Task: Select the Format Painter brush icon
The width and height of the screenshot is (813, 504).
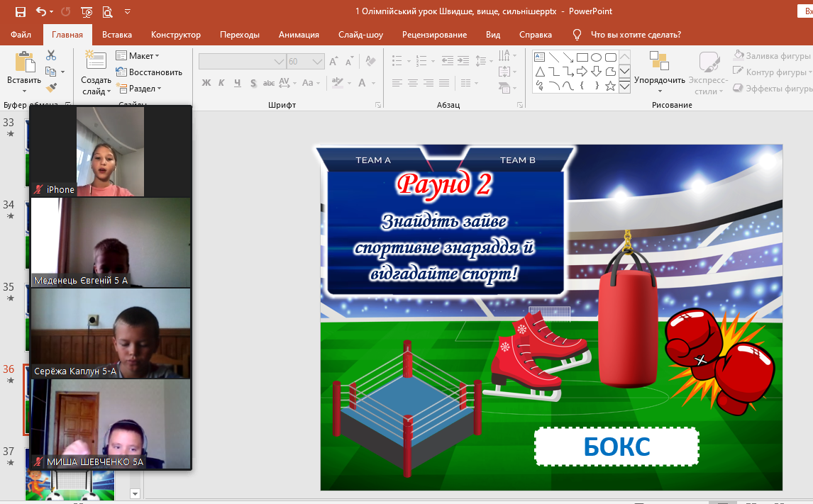Action: click(x=51, y=88)
